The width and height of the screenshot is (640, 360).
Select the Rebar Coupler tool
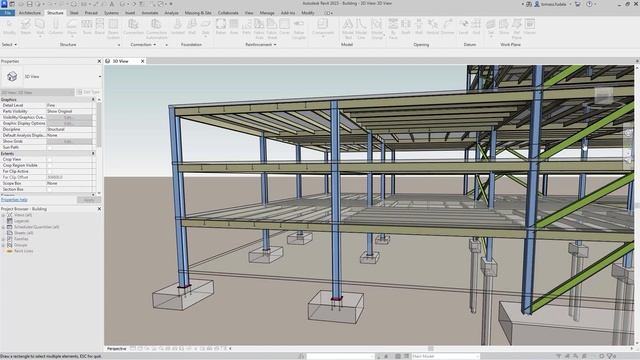299,29
